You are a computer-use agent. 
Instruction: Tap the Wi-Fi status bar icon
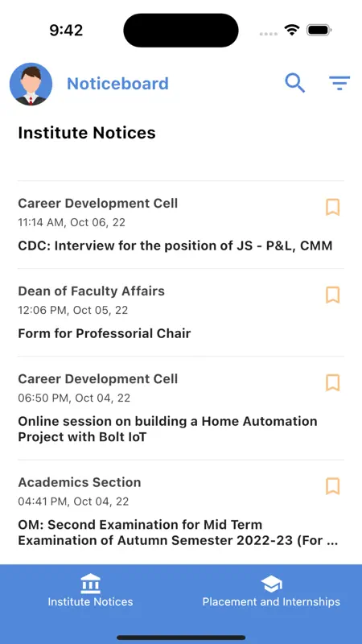click(291, 30)
